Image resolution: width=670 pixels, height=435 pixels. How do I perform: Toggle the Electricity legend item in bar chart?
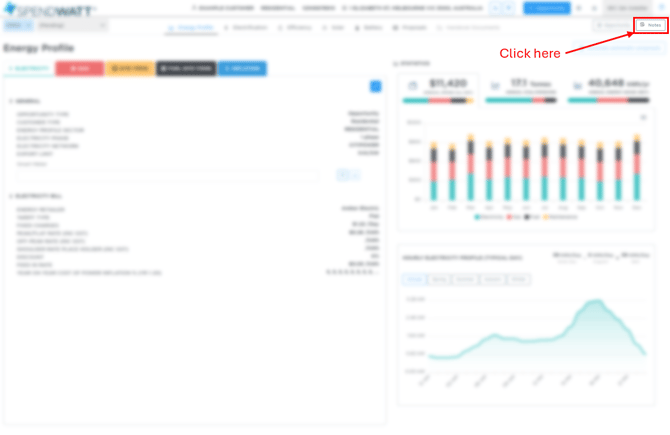coord(488,216)
